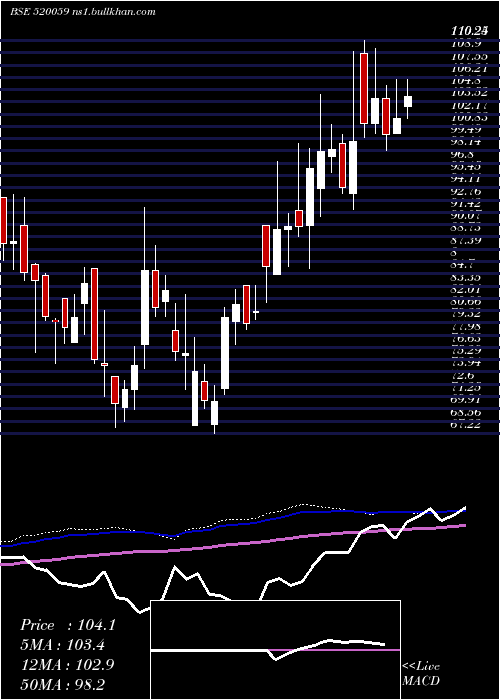Screen dimensions: 500x700
Task: Click the 77.98 price axis label
Action: click(x=468, y=327)
